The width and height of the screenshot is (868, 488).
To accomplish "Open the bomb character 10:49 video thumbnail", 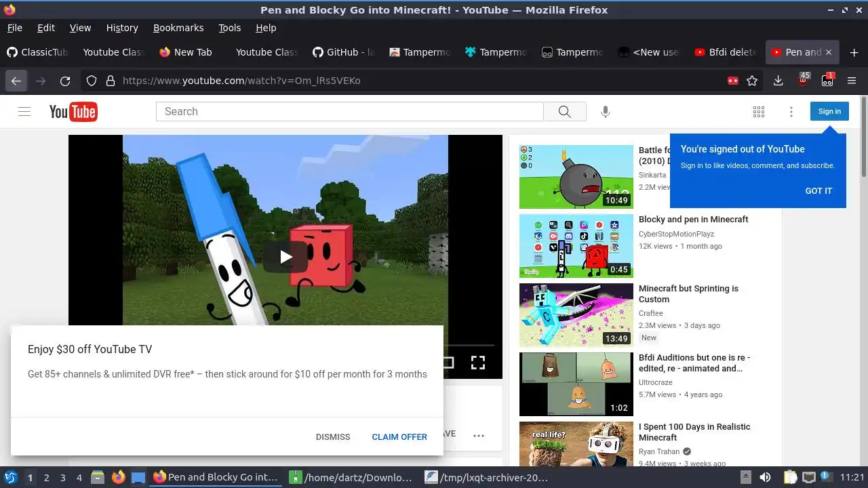I will (x=576, y=177).
